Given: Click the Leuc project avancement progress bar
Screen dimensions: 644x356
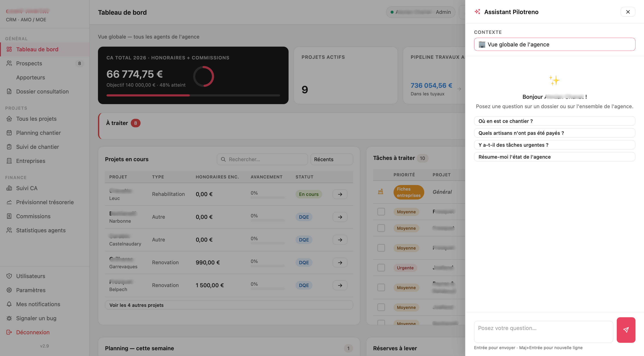Looking at the screenshot, I should pos(267,198).
